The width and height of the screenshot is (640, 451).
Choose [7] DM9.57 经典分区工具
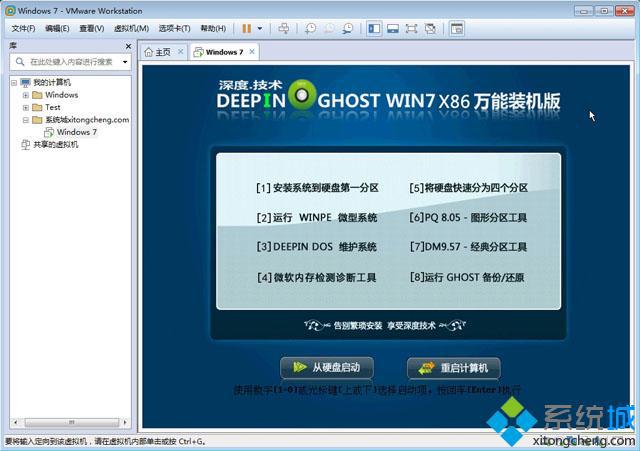468,247
